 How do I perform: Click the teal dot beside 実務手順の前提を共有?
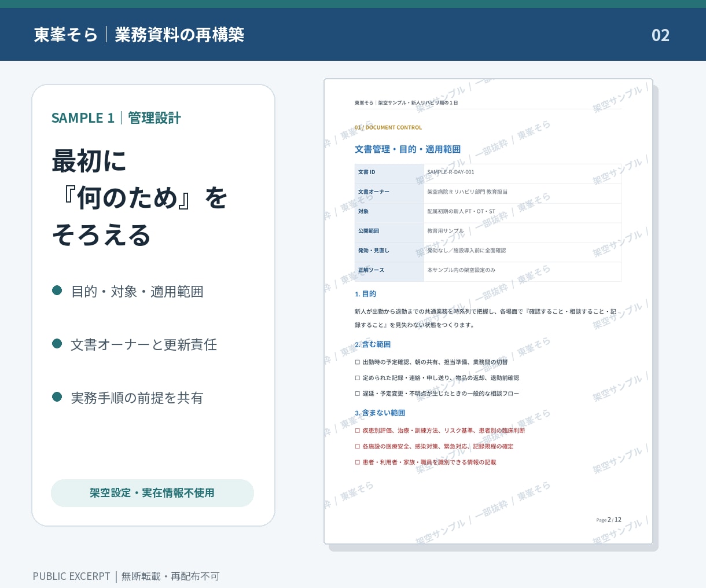57,396
